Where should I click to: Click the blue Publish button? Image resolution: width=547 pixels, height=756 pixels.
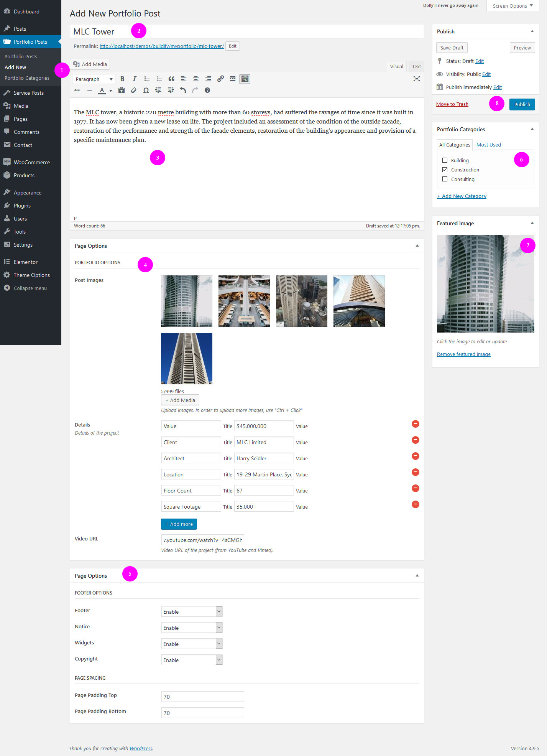(522, 104)
